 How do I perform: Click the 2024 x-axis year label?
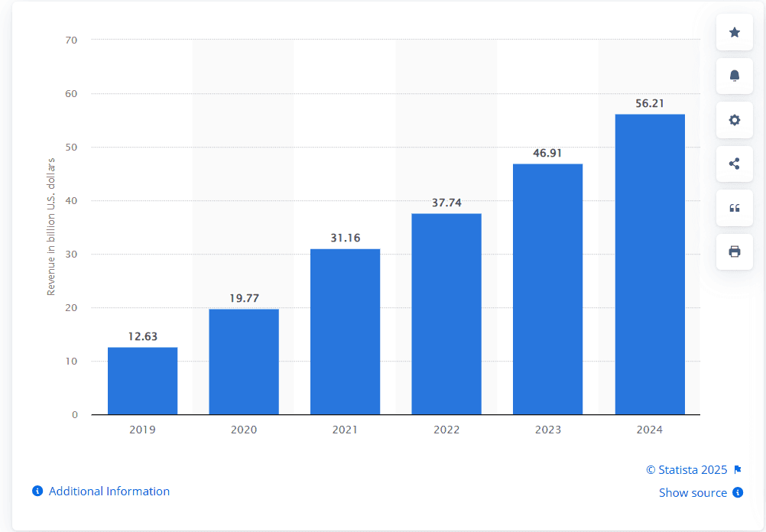tap(650, 430)
